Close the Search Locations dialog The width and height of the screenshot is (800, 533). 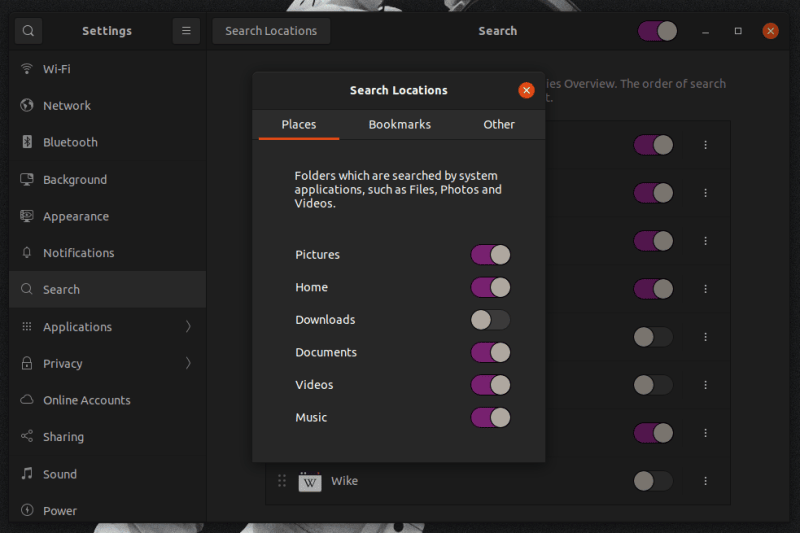tap(527, 90)
